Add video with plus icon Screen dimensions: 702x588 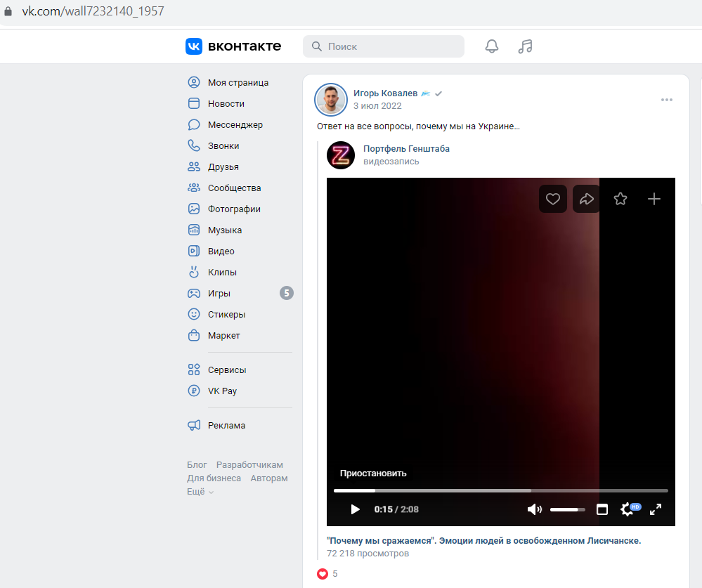pyautogui.click(x=654, y=199)
